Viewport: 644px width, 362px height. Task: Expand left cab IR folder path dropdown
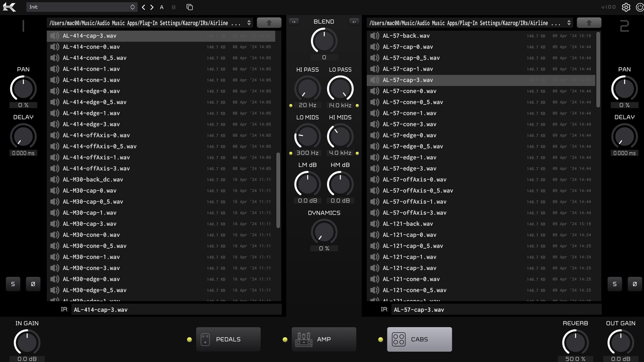click(x=249, y=23)
